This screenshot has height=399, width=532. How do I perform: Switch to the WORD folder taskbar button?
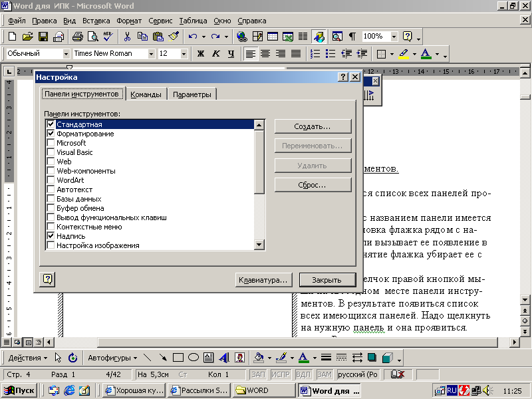pos(265,390)
